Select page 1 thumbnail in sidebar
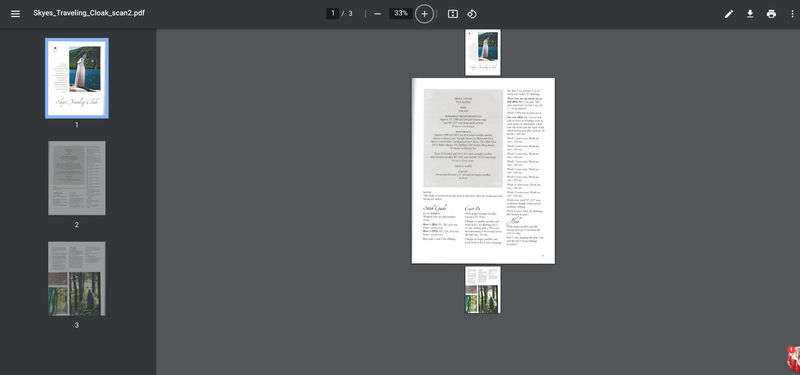The width and height of the screenshot is (800, 375). 77,78
